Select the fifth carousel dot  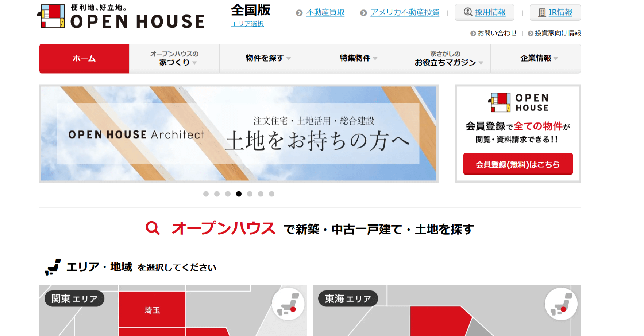pos(250,194)
